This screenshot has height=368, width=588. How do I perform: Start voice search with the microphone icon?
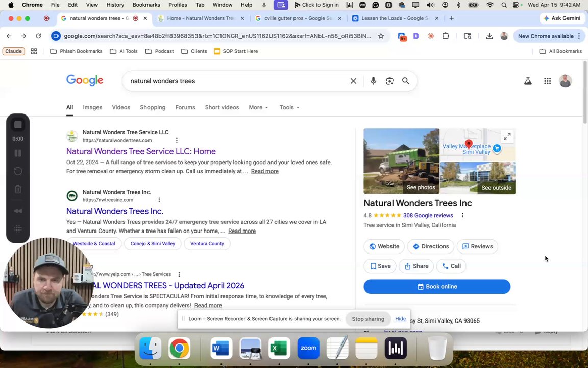[x=373, y=81]
